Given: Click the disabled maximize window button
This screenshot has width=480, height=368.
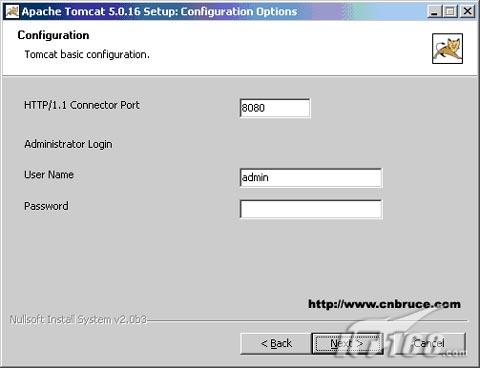Looking at the screenshot, I should [450, 12].
